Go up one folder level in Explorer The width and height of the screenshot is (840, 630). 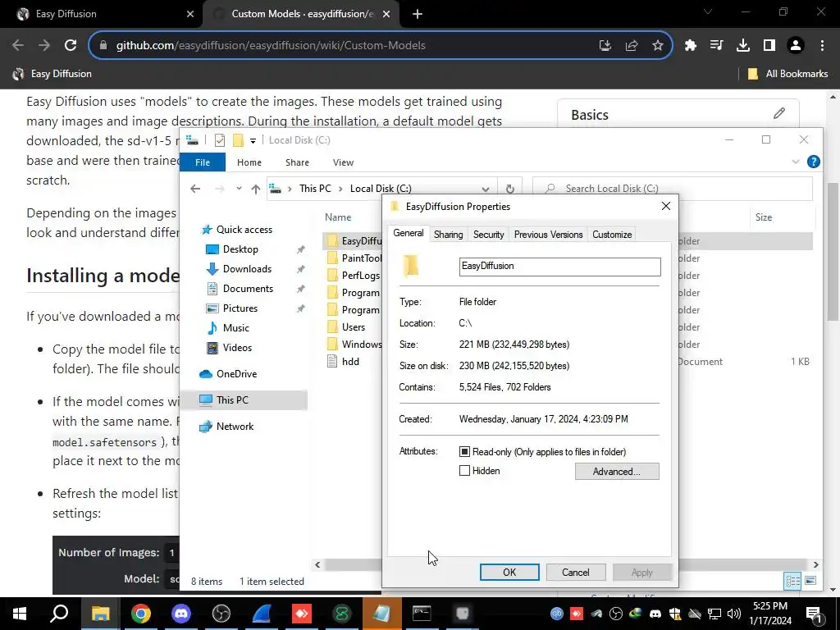(256, 189)
